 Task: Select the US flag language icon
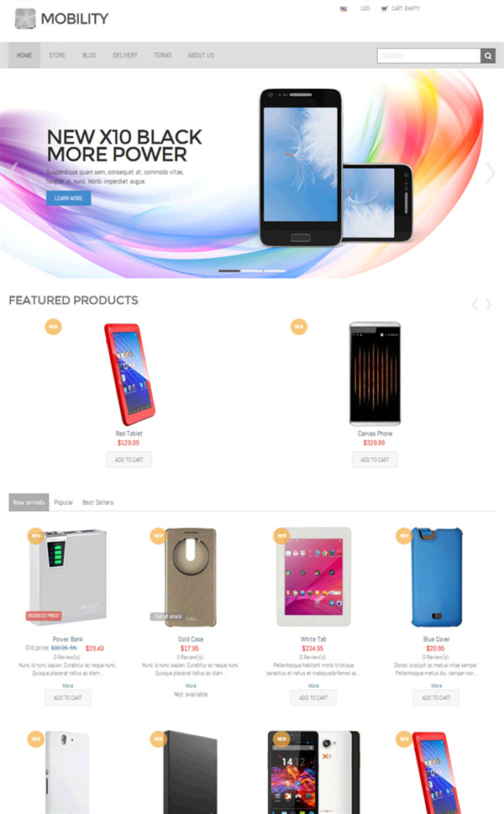[x=344, y=9]
